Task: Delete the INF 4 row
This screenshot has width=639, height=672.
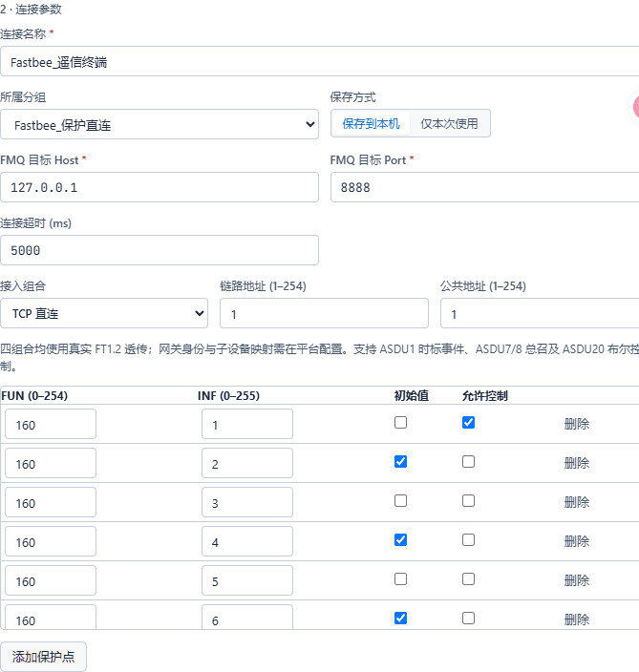Action: 576,541
